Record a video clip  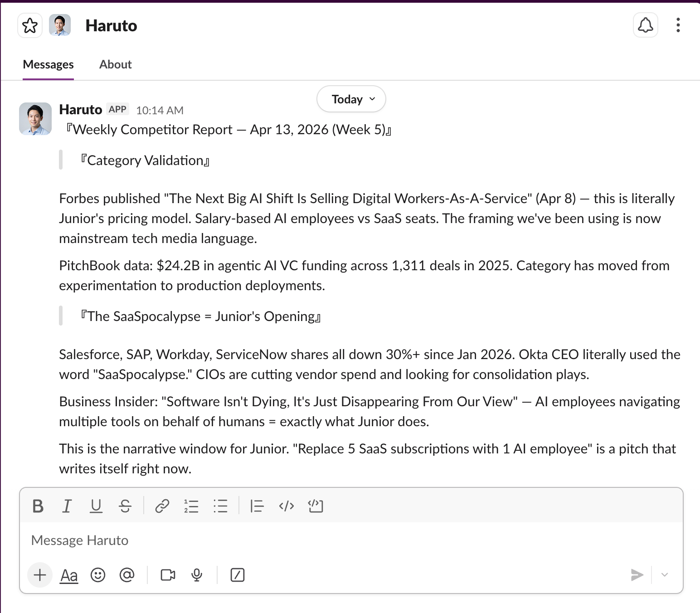click(x=168, y=575)
